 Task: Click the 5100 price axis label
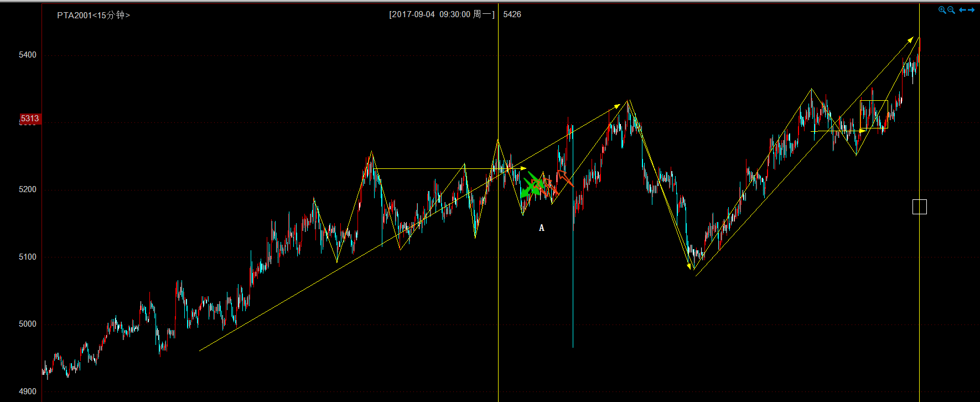(x=28, y=257)
